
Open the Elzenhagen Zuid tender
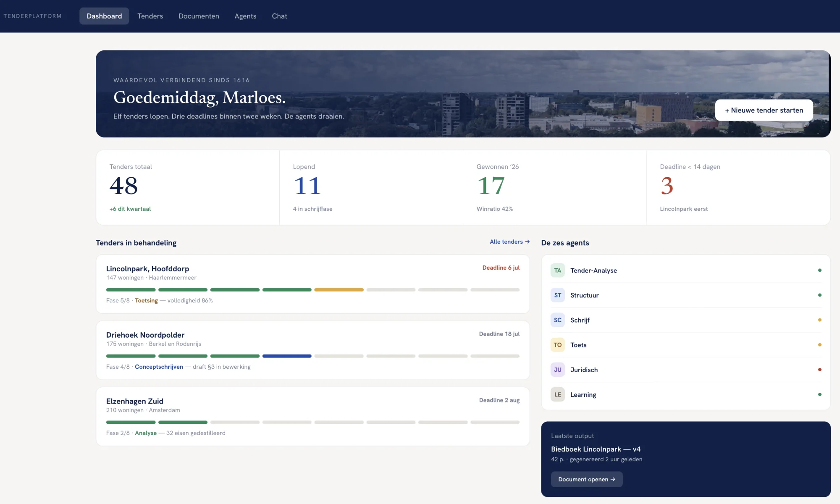tap(312, 417)
